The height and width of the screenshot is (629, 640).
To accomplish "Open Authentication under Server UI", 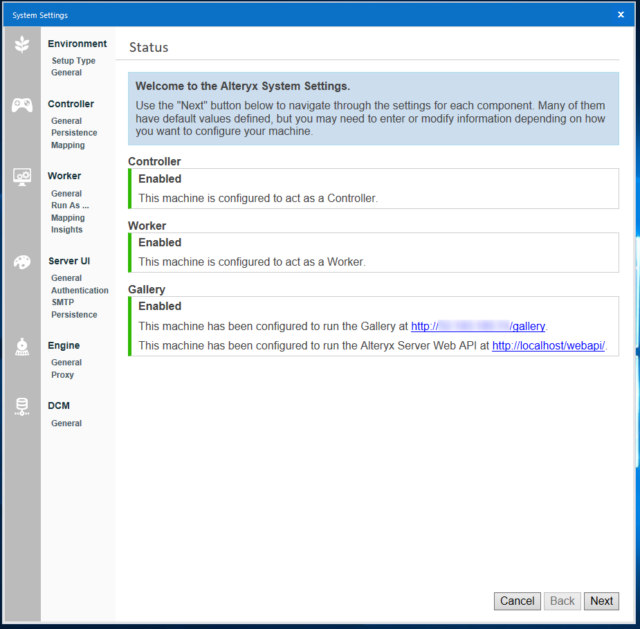I will click(x=80, y=290).
